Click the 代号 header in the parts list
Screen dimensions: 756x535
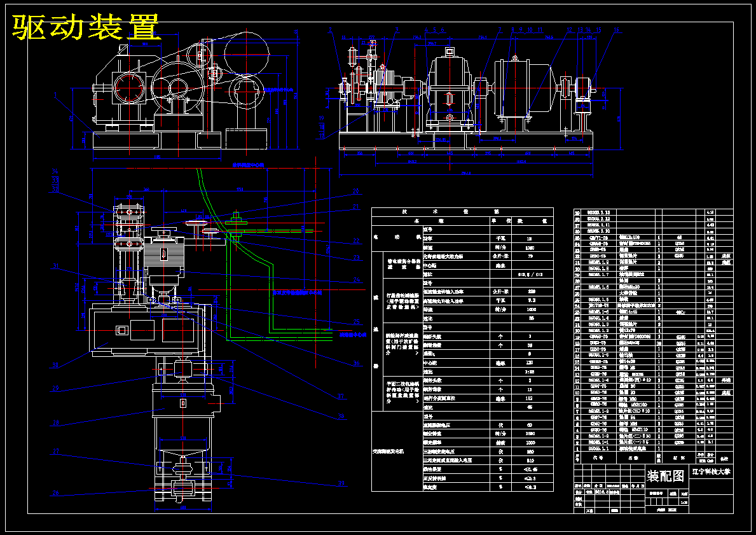pos(598,458)
